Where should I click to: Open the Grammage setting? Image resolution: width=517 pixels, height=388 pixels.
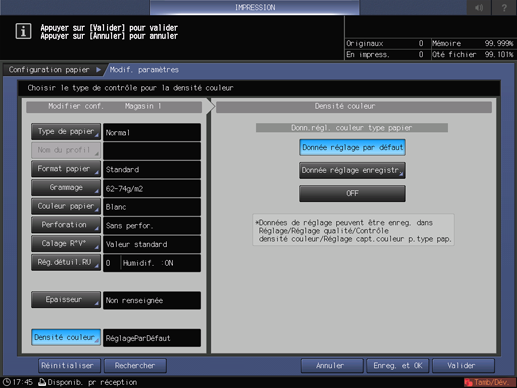pos(66,188)
